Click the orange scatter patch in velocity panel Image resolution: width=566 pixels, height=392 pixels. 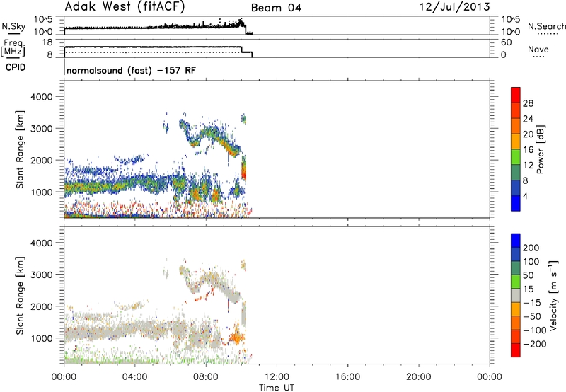point(236,338)
